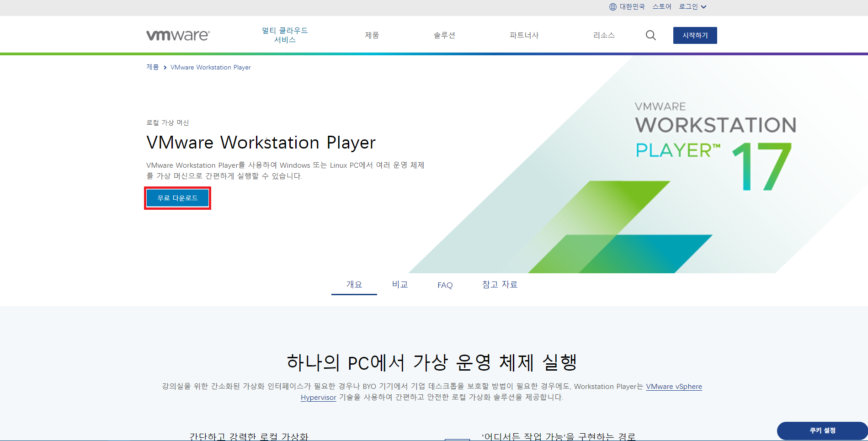This screenshot has width=868, height=441.
Task: Click the VMware Workstation Player breadcrumb
Action: [x=210, y=67]
